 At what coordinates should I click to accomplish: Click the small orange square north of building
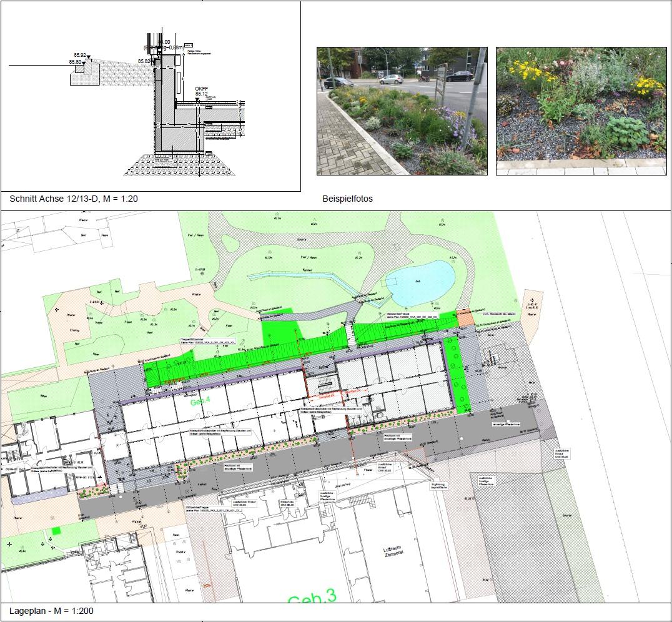pyautogui.click(x=466, y=317)
